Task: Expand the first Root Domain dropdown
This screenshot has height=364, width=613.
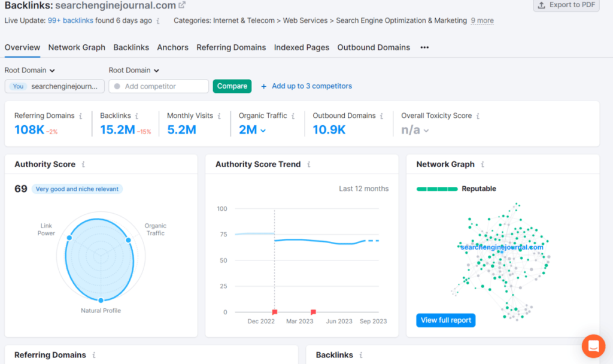Action: click(x=30, y=71)
